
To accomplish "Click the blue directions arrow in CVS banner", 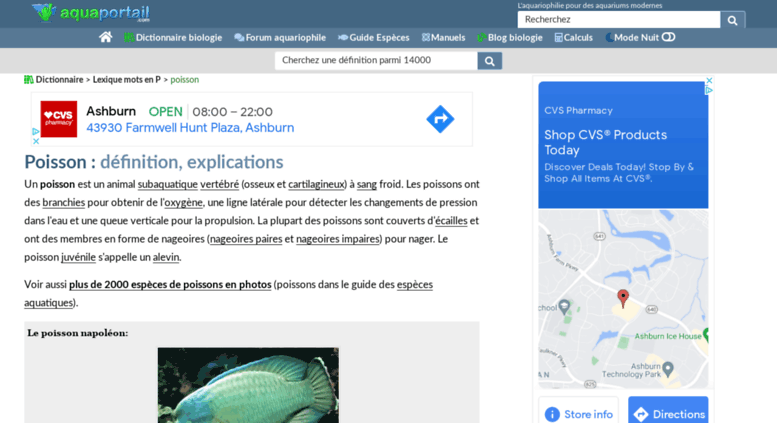I will [x=440, y=119].
